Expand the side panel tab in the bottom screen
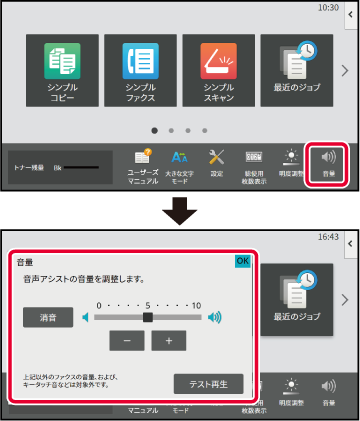360x421 pixels. 351,244
